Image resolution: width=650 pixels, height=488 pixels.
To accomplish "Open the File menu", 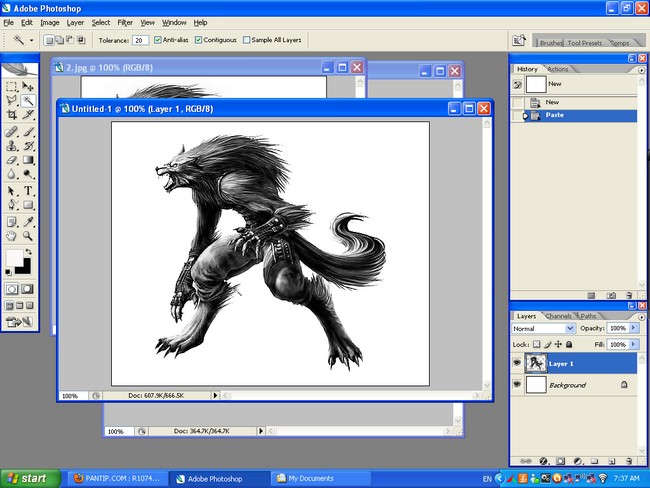I will click(8, 23).
